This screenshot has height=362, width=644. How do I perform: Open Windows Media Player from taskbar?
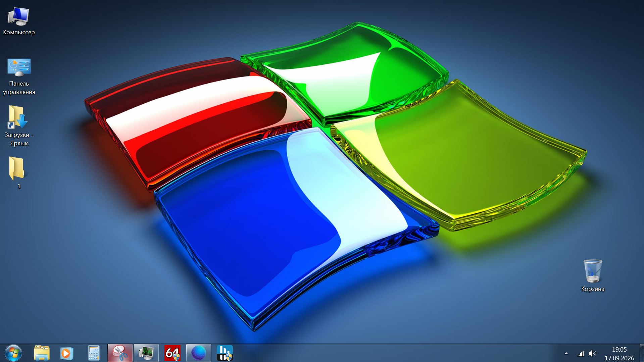coord(67,353)
